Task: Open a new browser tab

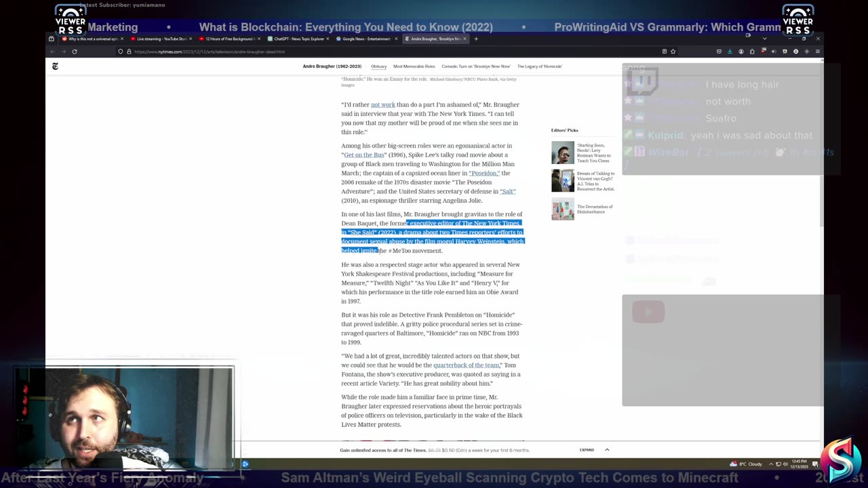Action: click(476, 39)
